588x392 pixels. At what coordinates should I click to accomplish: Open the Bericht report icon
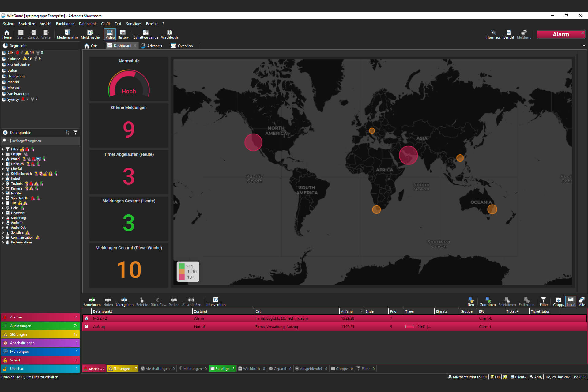pyautogui.click(x=509, y=34)
